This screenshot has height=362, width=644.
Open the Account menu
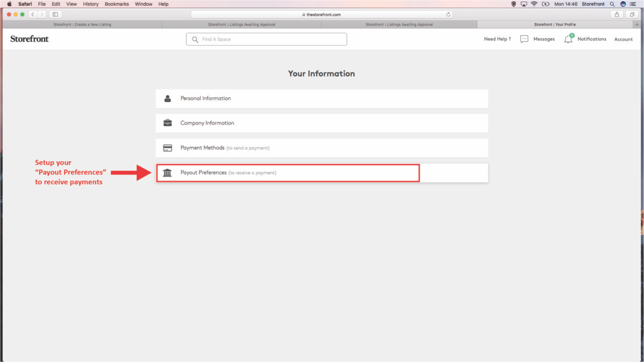[623, 39]
